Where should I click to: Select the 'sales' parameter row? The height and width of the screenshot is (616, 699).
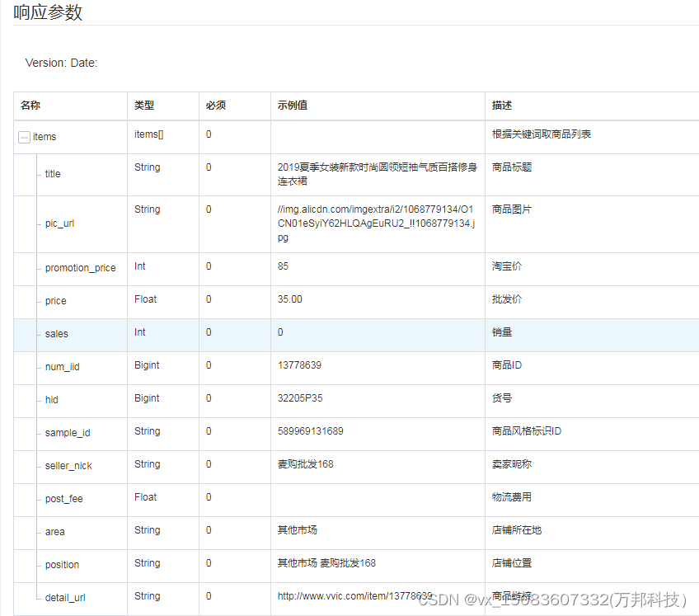(x=356, y=336)
